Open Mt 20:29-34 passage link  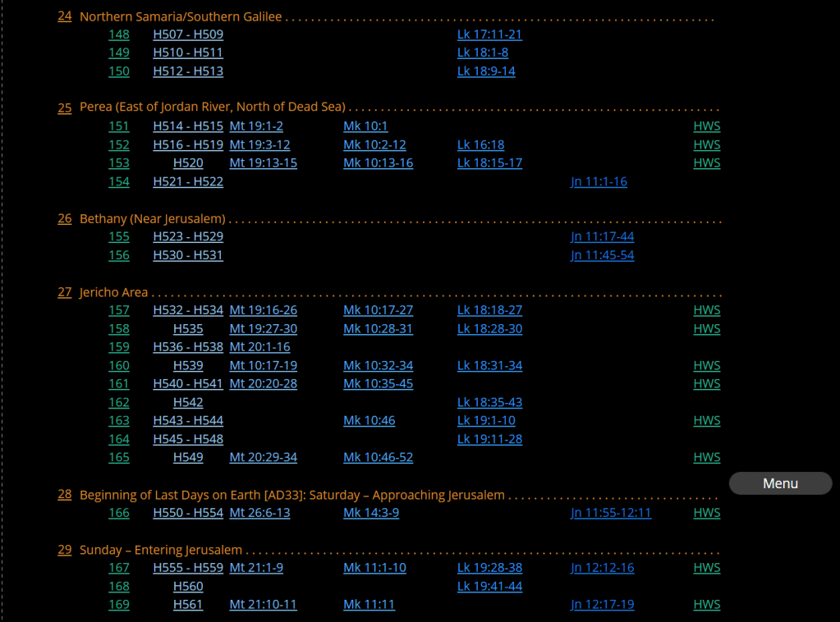[x=263, y=457]
